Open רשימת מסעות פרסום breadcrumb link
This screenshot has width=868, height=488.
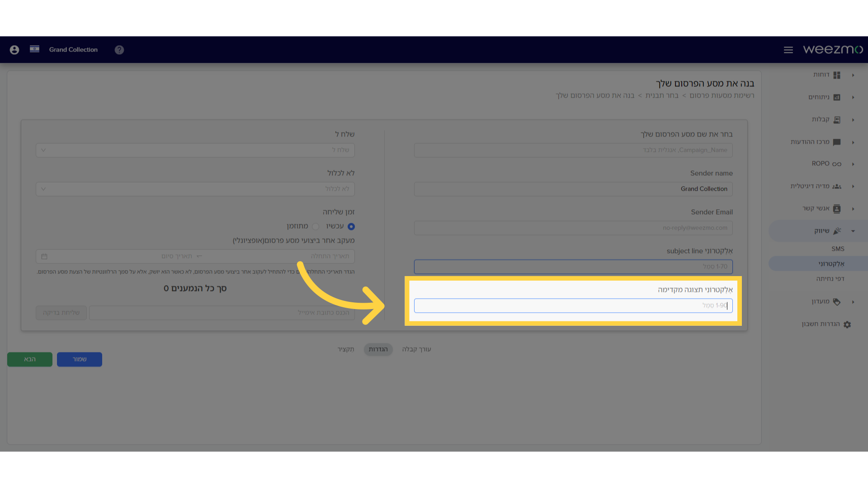[722, 95]
